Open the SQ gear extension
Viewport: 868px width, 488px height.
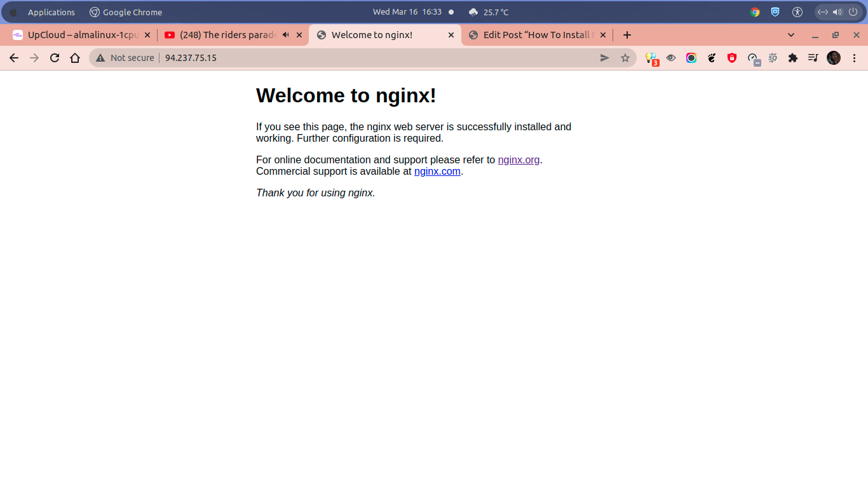773,58
